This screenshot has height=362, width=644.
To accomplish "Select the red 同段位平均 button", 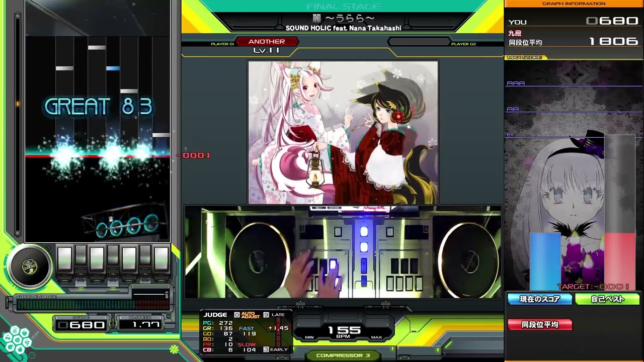I will [x=540, y=325].
